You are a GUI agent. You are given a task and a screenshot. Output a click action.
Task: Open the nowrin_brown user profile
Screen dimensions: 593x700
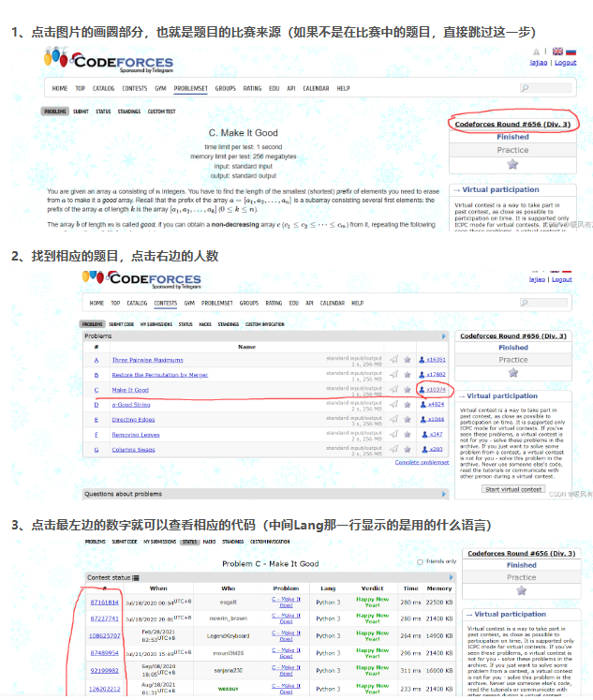tap(228, 618)
